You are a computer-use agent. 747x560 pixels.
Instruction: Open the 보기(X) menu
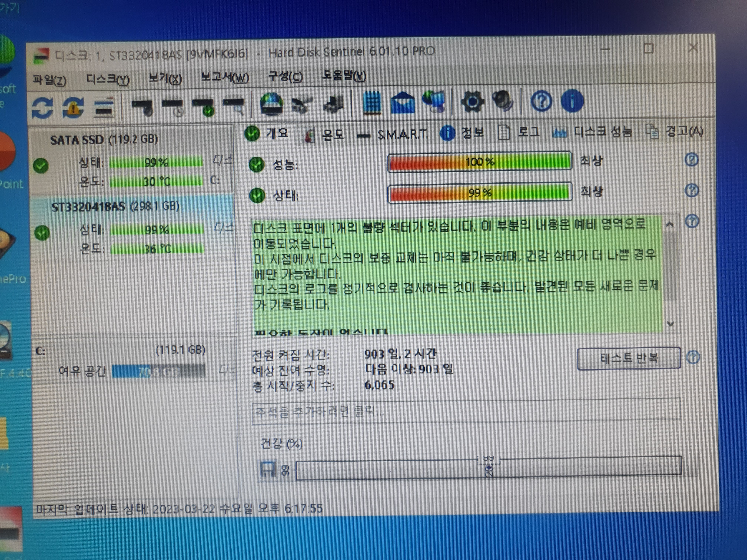click(165, 79)
